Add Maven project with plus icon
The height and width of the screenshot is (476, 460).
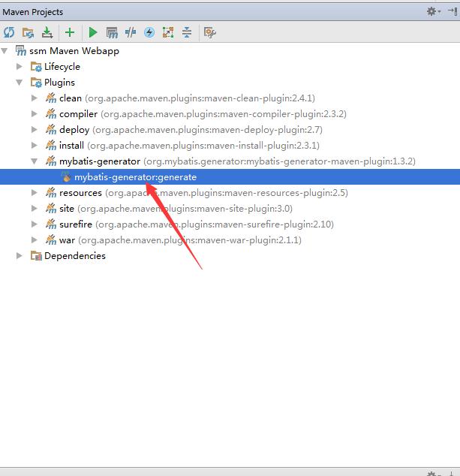coord(70,32)
